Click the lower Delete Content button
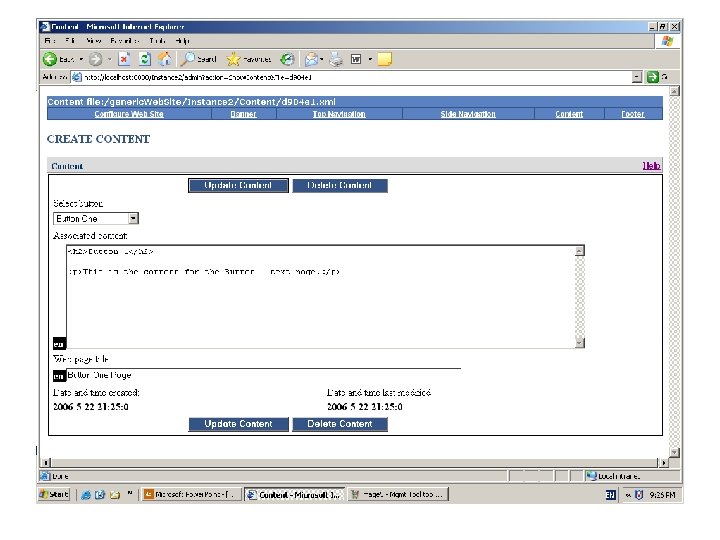 [340, 424]
